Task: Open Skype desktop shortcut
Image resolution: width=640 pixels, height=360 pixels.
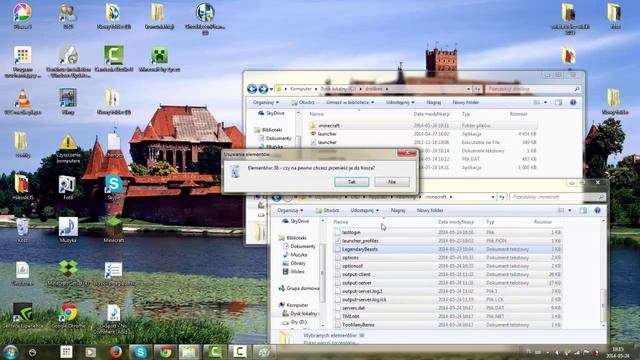Action: pyautogui.click(x=113, y=188)
